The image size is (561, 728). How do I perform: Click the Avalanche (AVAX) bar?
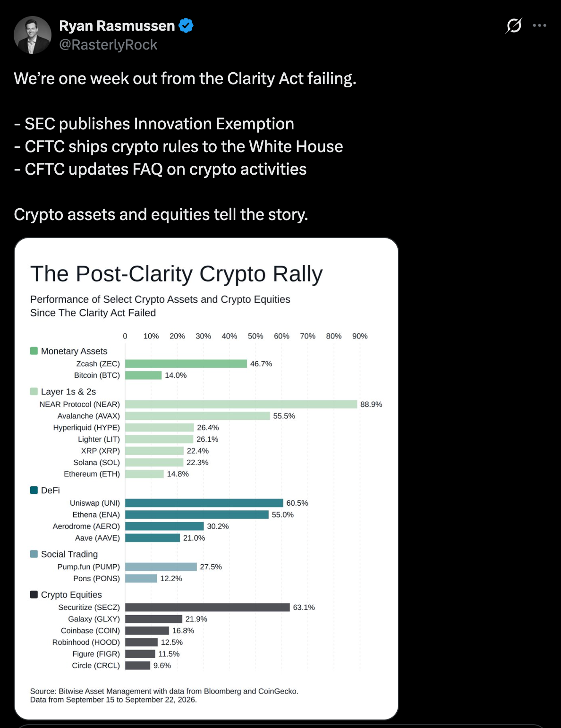[197, 416]
